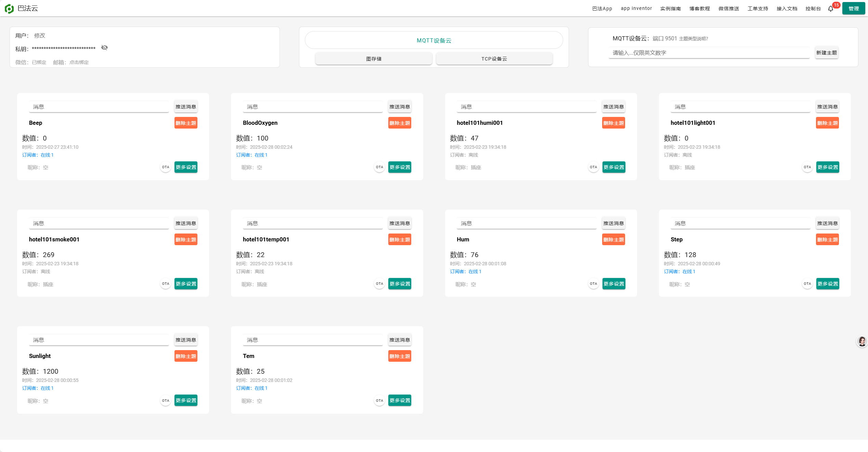Click the OTA icon on Hum card

pyautogui.click(x=593, y=284)
